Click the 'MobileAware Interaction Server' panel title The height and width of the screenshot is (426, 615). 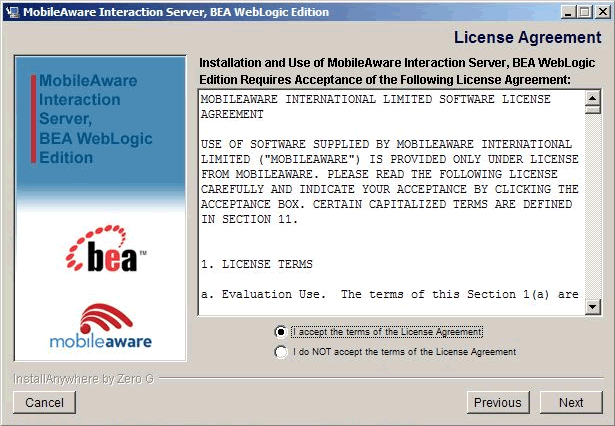coord(96,119)
